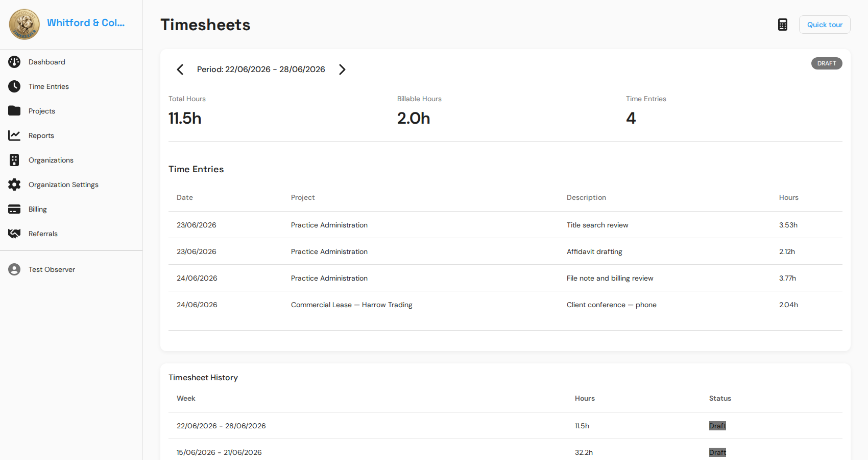Open the 15/06/2026 - 21/06/2026 history week
The height and width of the screenshot is (460, 868).
click(219, 452)
